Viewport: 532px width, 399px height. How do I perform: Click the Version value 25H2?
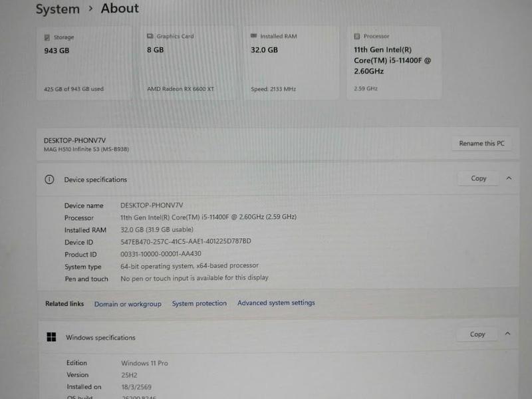pyautogui.click(x=129, y=375)
